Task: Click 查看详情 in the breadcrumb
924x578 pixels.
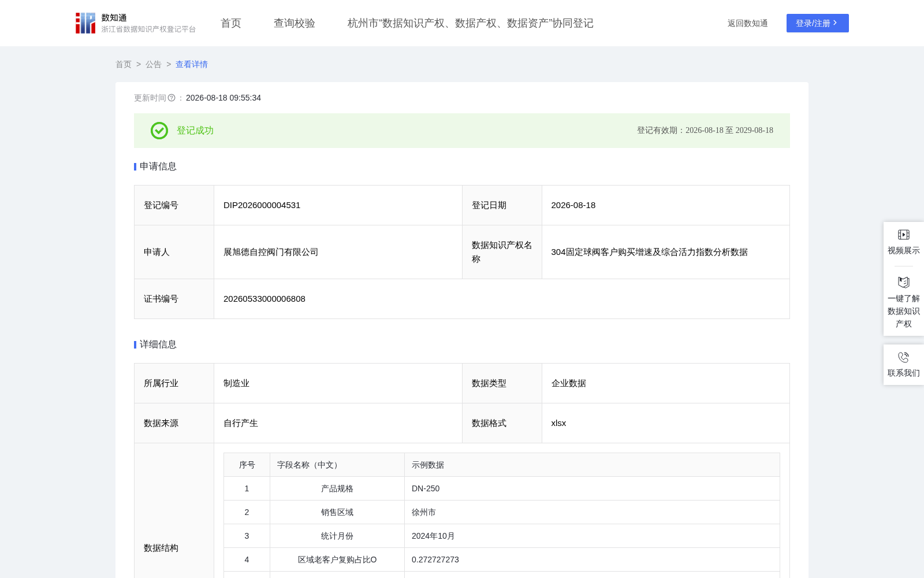Action: (192, 64)
